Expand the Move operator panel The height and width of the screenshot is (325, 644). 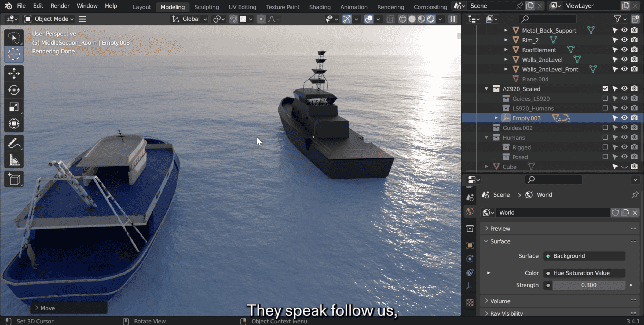pyautogui.click(x=45, y=308)
